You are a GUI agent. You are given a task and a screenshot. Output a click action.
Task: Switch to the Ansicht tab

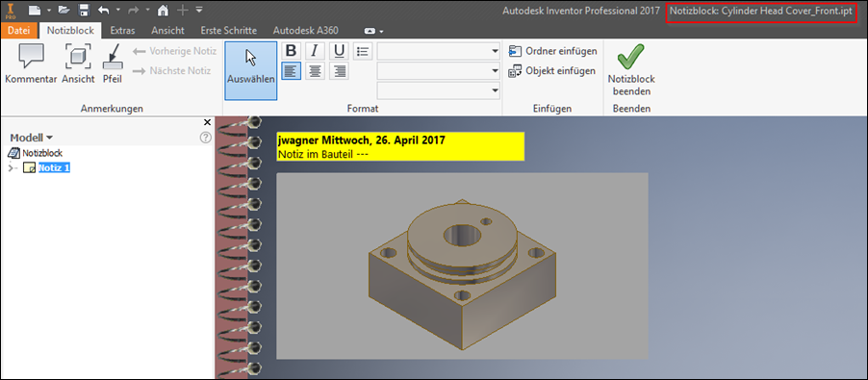coord(167,31)
